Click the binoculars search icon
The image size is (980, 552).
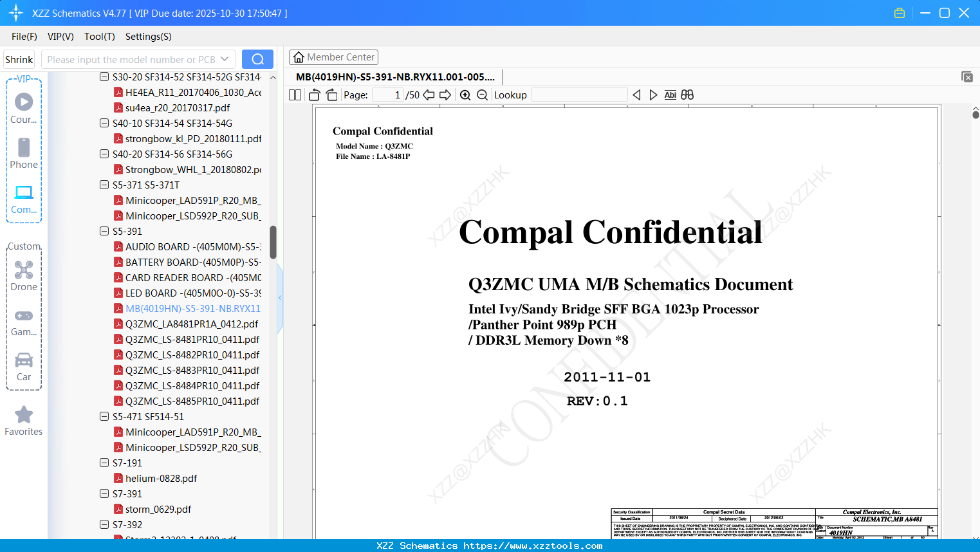(x=687, y=95)
